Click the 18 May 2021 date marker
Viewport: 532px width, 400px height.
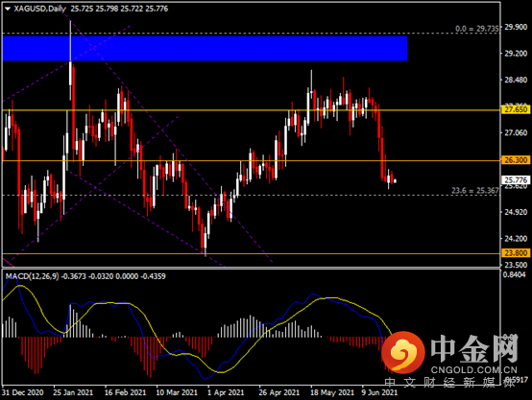(332, 392)
